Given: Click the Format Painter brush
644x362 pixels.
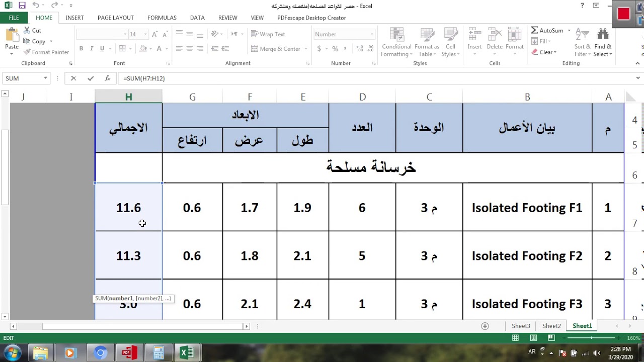Looking at the screenshot, I should (27, 52).
